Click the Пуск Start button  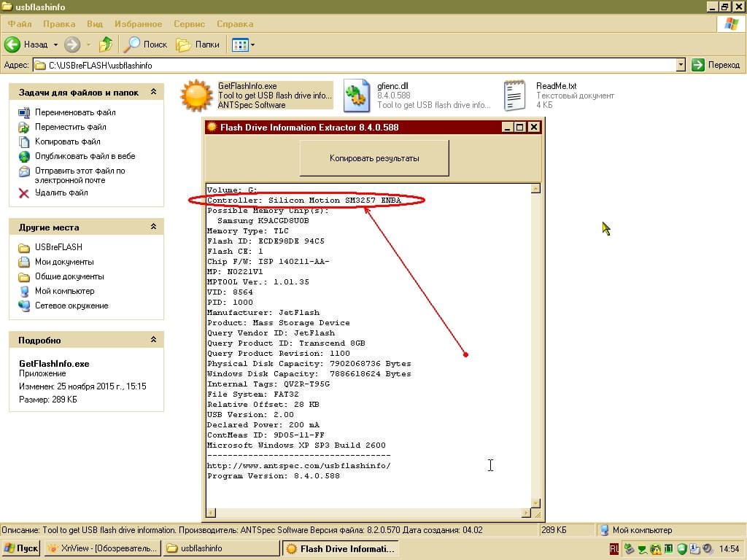click(20, 548)
